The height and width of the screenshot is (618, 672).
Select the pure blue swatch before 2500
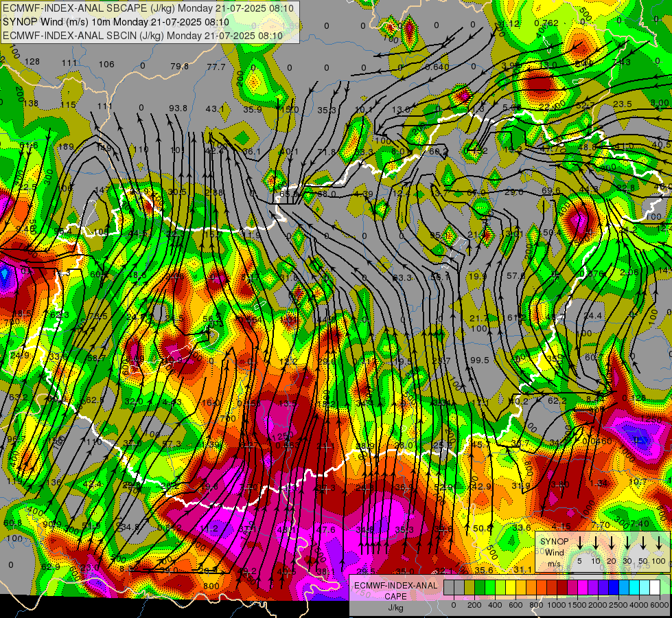pos(614,588)
